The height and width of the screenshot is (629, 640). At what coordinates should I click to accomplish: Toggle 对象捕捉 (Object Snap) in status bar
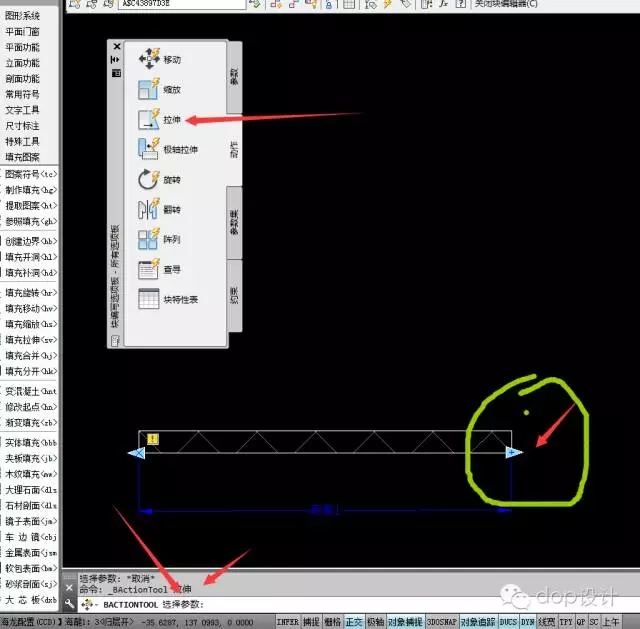tap(405, 622)
